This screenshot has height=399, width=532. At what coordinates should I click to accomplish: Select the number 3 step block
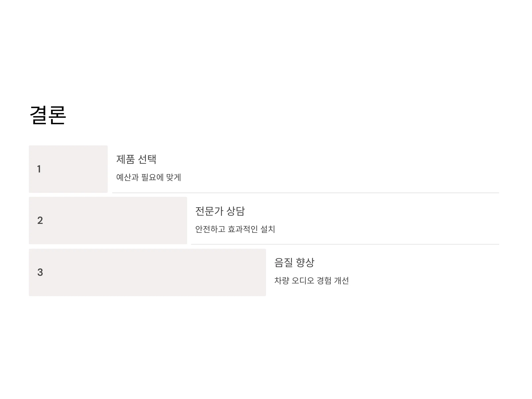point(147,272)
